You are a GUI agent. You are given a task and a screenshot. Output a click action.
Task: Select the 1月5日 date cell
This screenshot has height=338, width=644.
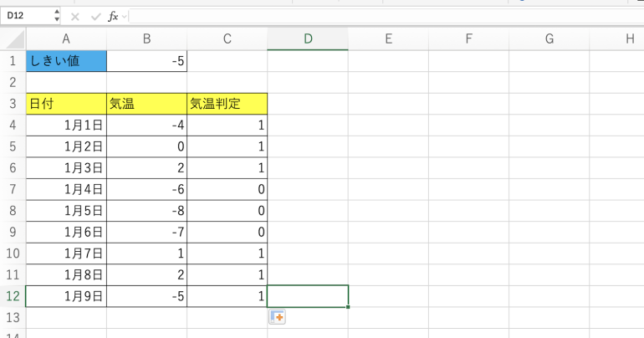coord(66,211)
